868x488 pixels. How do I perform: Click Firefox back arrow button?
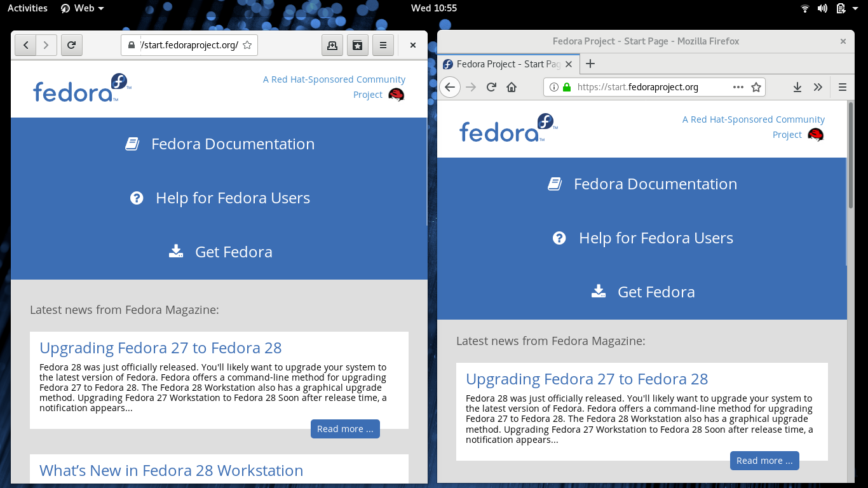click(x=450, y=87)
